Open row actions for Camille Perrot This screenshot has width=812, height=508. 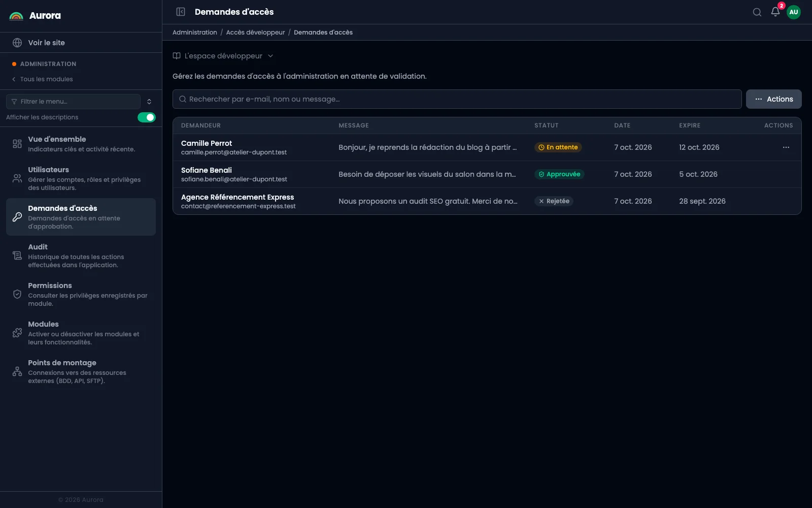[786, 147]
